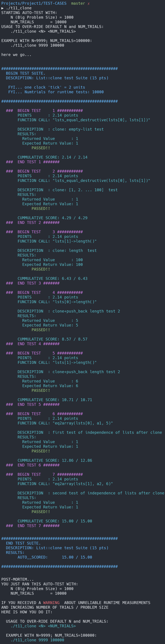Click the "here we go..." line
Image resolution: width=165 pixels, height=644 pixels.
pos(16,55)
